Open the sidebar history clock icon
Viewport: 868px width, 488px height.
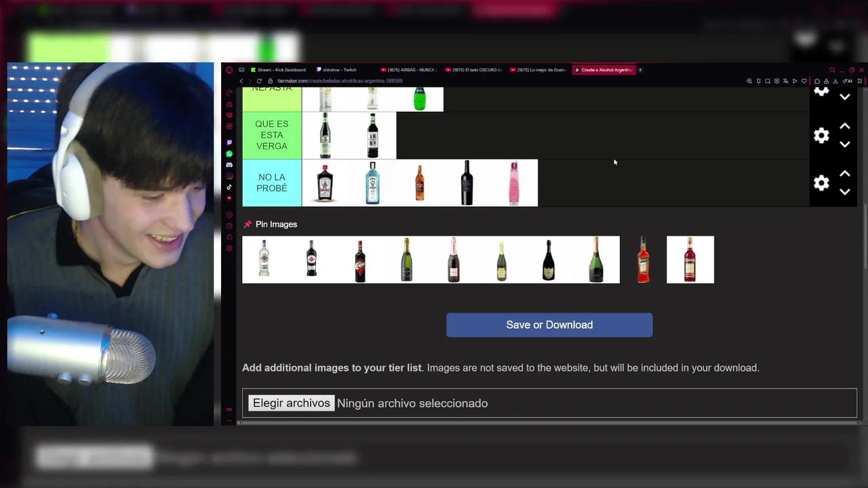click(229, 226)
